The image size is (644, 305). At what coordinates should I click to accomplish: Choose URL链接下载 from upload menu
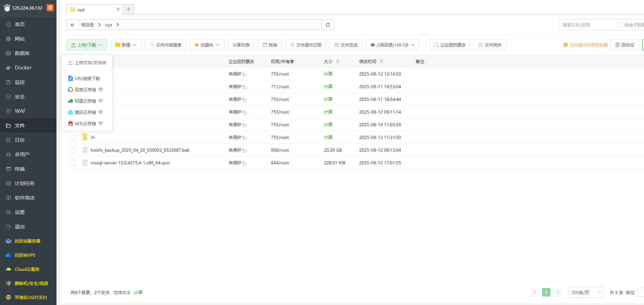click(x=87, y=78)
